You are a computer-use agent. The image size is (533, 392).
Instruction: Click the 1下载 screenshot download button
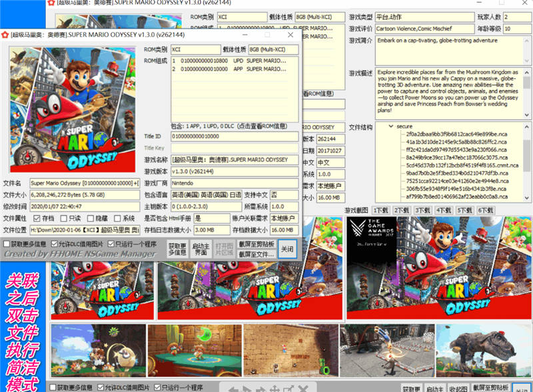pyautogui.click(x=380, y=210)
